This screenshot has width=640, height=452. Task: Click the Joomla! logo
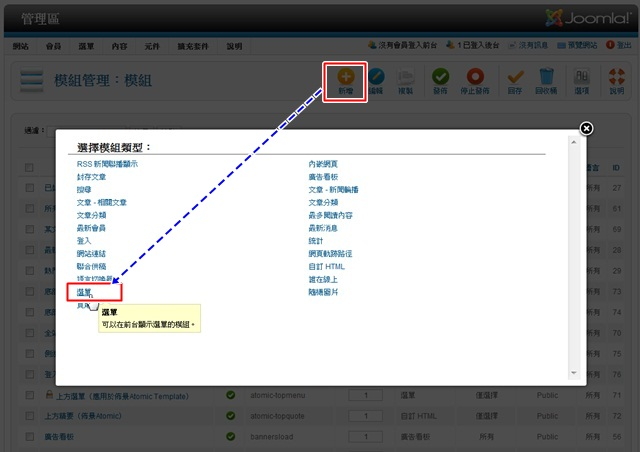pyautogui.click(x=588, y=18)
